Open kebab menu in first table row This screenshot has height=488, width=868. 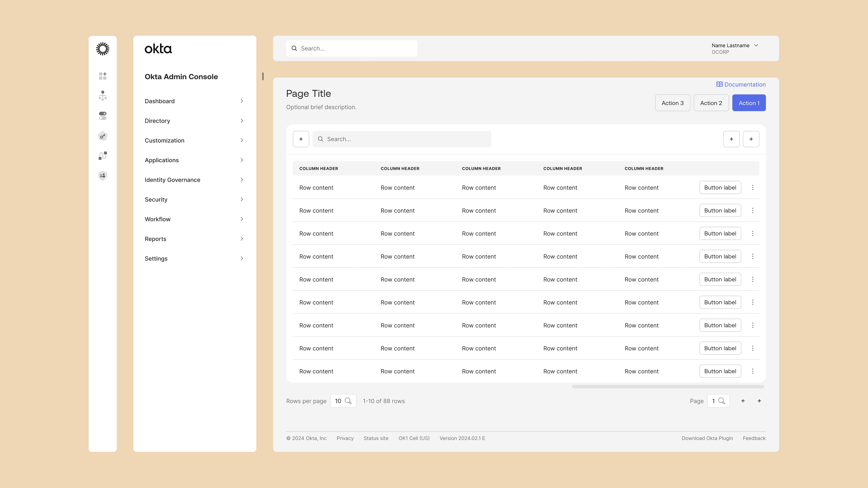pos(752,188)
